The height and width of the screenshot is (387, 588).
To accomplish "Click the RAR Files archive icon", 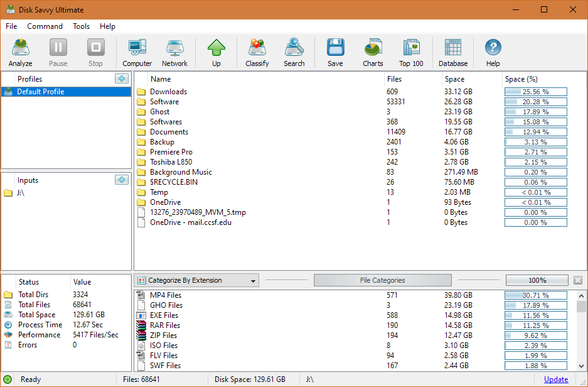I will pos(141,325).
